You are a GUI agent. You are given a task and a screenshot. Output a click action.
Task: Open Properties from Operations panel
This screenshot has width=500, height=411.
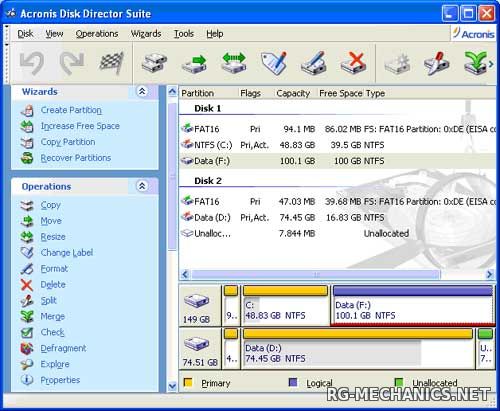[x=60, y=380]
